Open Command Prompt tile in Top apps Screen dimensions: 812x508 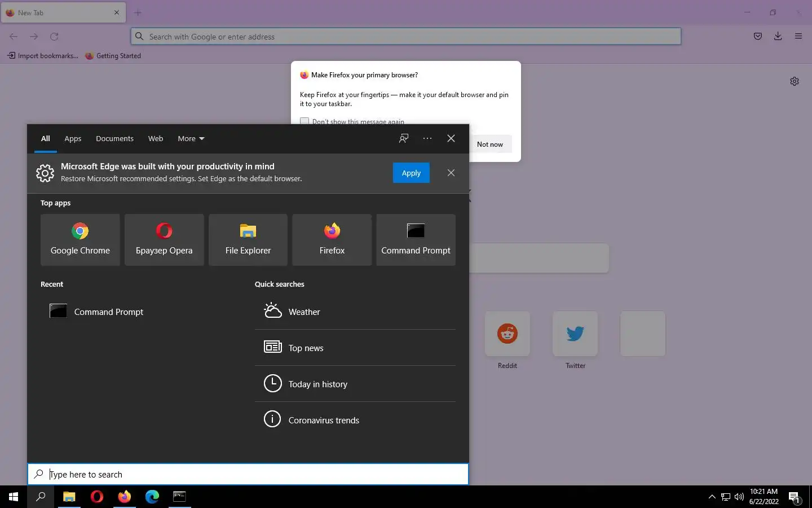click(x=416, y=240)
